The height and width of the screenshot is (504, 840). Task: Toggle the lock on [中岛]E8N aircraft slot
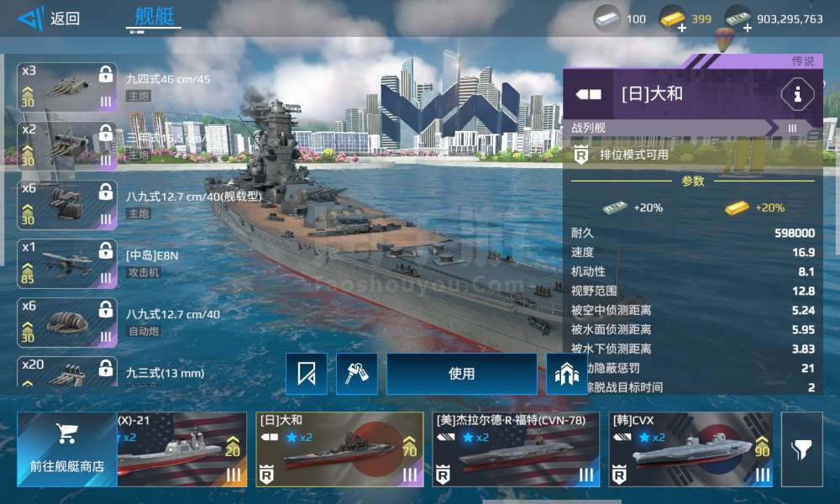pyautogui.click(x=106, y=250)
